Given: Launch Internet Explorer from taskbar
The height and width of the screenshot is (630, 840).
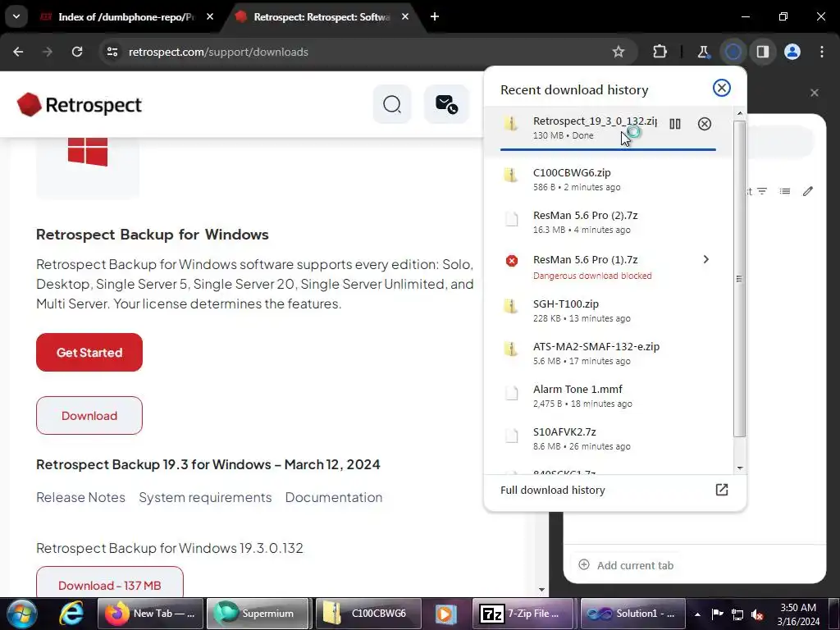Looking at the screenshot, I should tap(71, 614).
